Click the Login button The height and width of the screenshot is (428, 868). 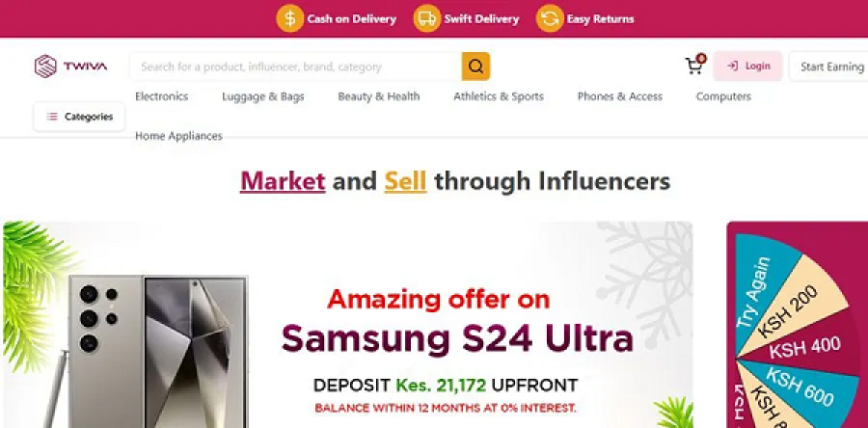747,66
